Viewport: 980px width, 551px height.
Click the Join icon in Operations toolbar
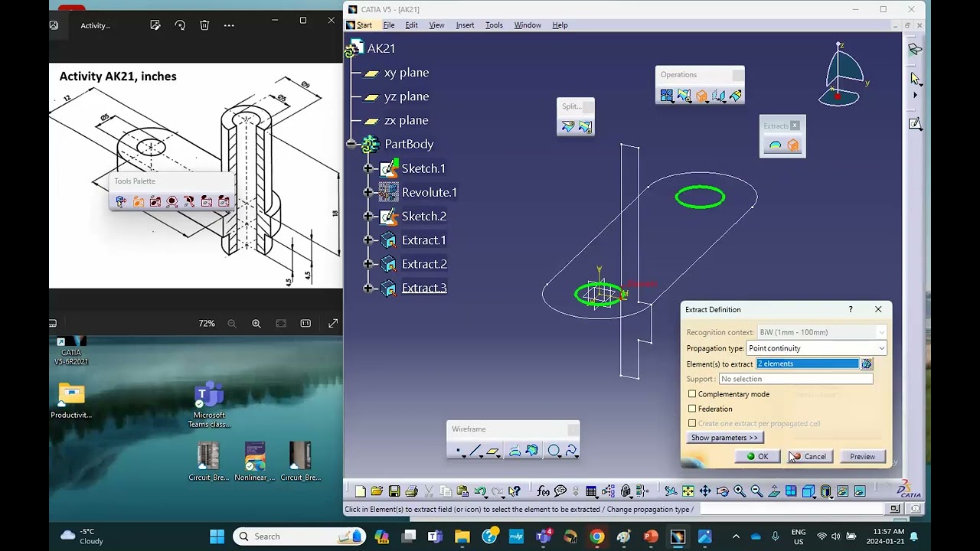click(667, 96)
